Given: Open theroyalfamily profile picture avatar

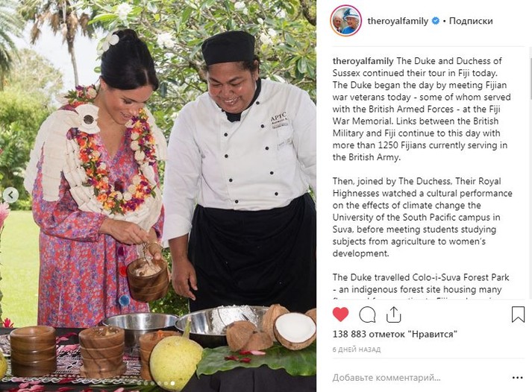Looking at the screenshot, I should pyautogui.click(x=345, y=21).
